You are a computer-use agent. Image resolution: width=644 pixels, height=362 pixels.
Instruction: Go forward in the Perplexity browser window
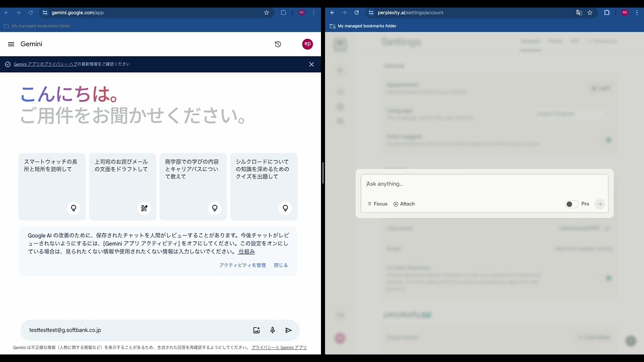(x=345, y=13)
